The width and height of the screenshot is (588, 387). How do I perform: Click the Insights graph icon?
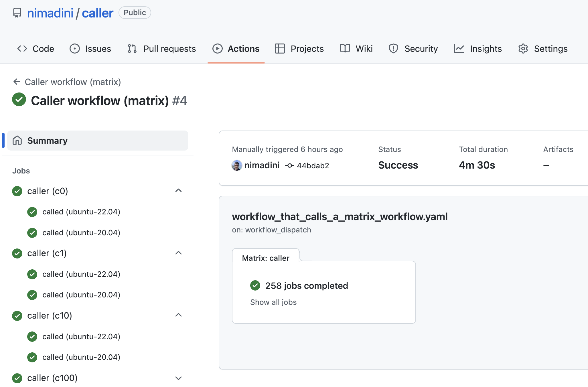pyautogui.click(x=459, y=49)
